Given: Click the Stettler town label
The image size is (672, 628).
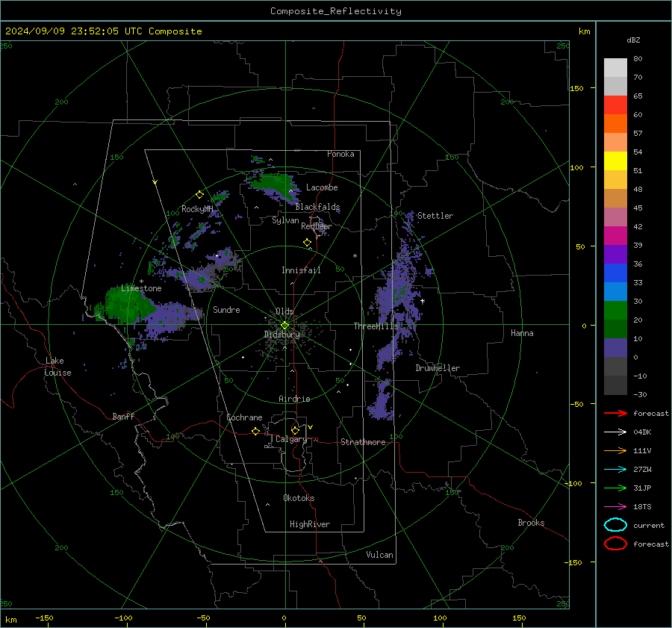Looking at the screenshot, I should click(x=435, y=216).
